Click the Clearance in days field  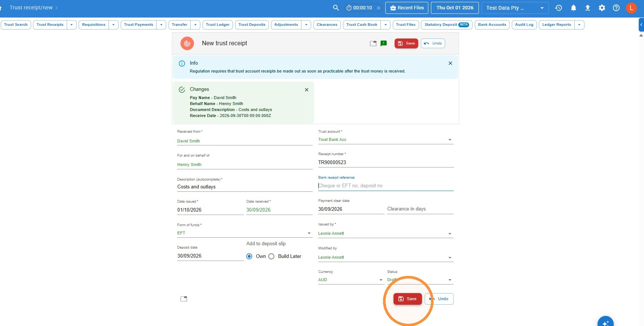click(420, 209)
